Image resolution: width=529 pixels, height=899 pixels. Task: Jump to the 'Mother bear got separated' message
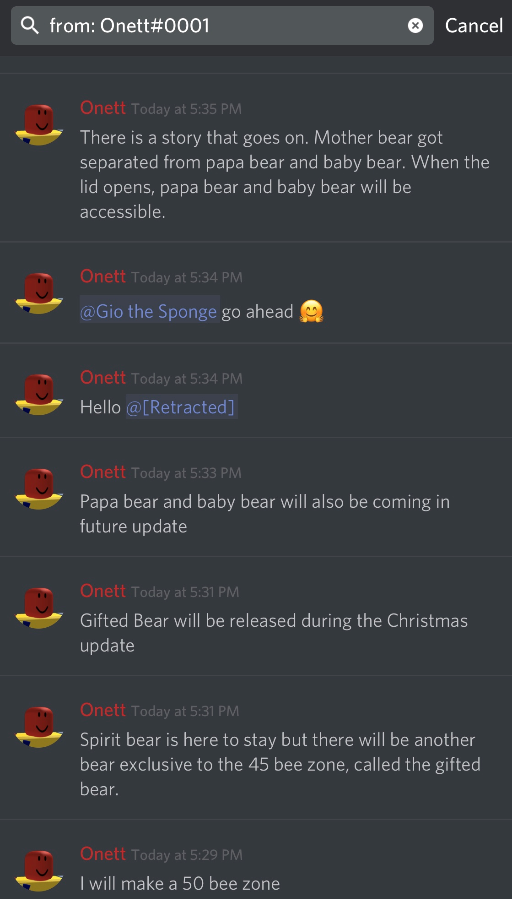(256, 158)
